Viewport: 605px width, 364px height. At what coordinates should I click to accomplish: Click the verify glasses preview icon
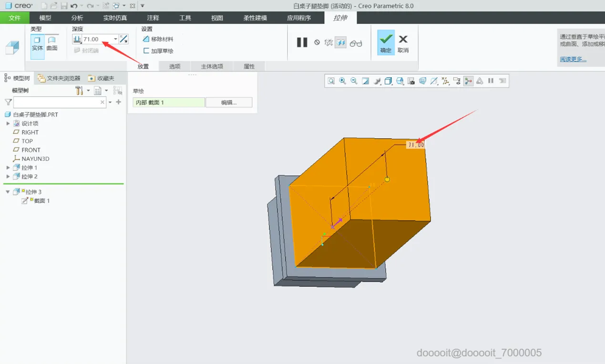(x=356, y=43)
